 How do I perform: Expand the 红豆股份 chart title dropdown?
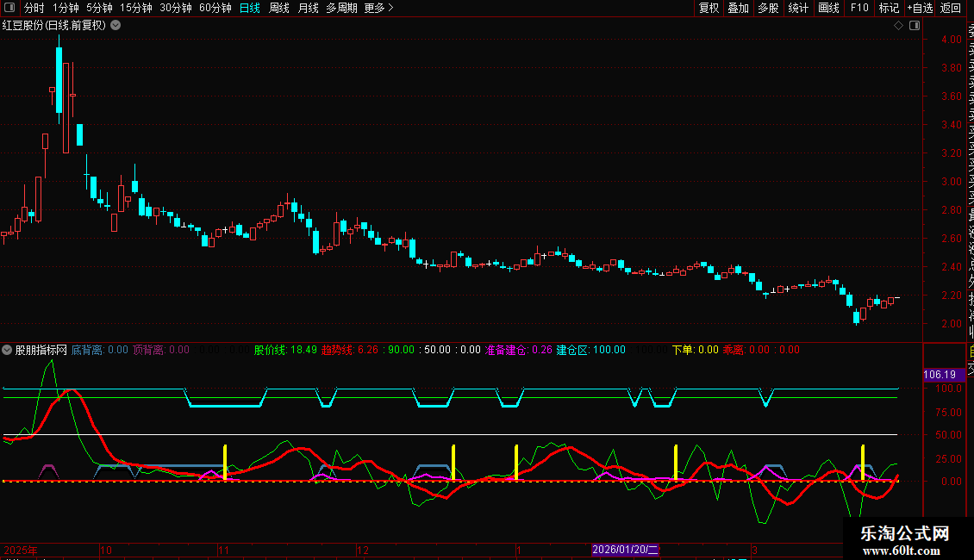(116, 26)
